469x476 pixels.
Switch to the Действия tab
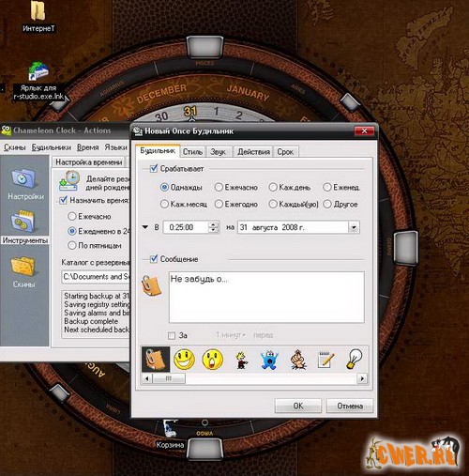pos(253,152)
